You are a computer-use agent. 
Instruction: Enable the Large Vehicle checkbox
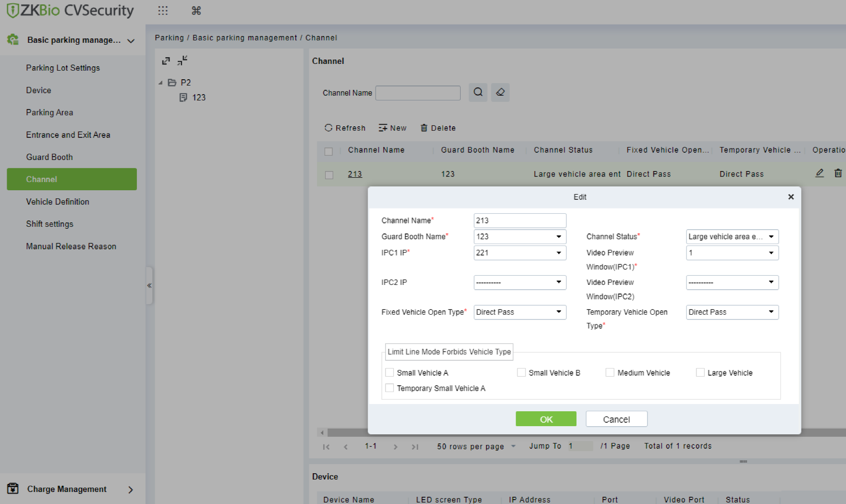[x=700, y=372]
